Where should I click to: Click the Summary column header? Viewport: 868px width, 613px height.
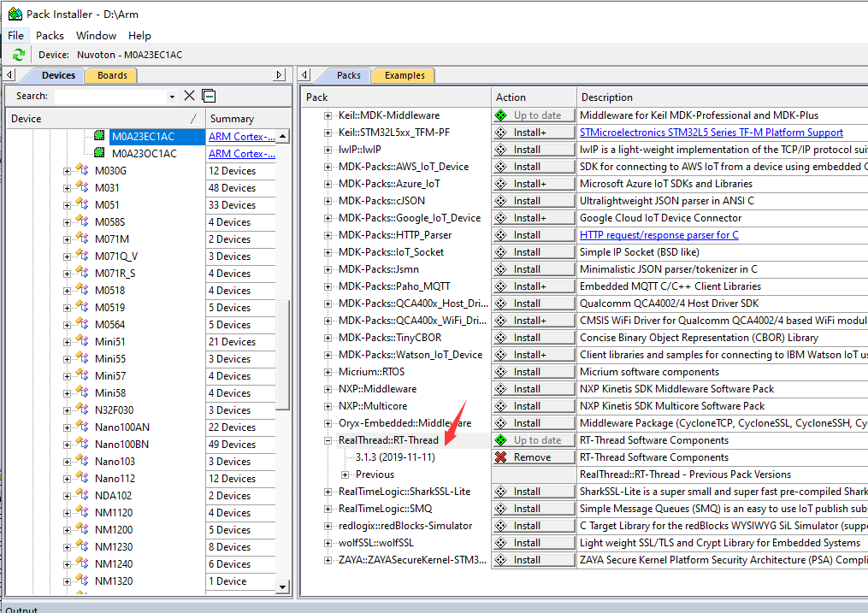tap(248, 118)
